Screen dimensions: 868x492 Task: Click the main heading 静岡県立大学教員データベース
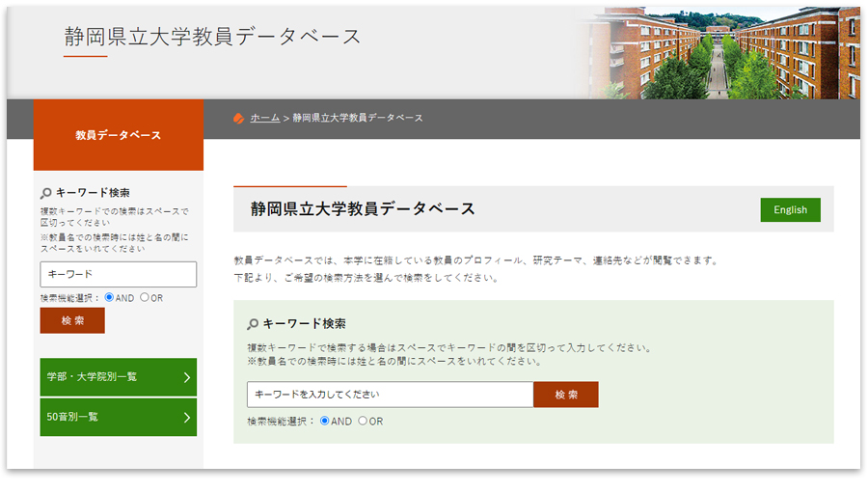363,209
